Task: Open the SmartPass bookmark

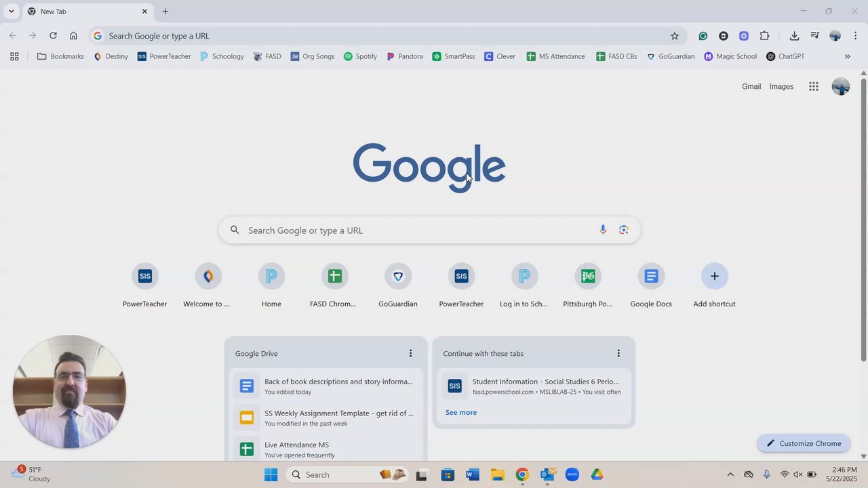Action: [454, 56]
